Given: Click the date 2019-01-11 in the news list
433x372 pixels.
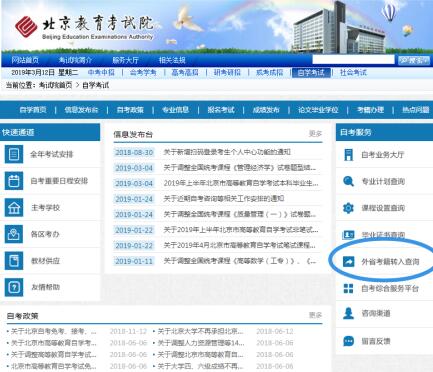Looking at the screenshot, I should pyautogui.click(x=134, y=261).
